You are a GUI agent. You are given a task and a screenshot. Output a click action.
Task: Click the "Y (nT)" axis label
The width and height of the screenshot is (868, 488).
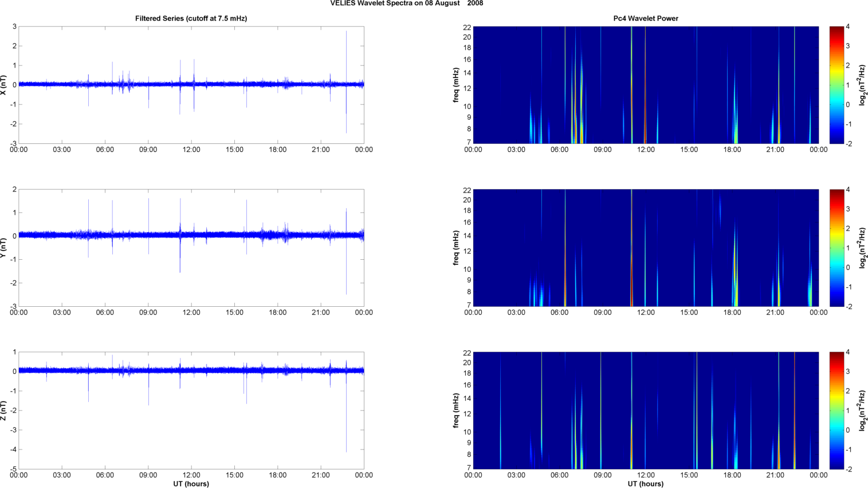pos(4,248)
